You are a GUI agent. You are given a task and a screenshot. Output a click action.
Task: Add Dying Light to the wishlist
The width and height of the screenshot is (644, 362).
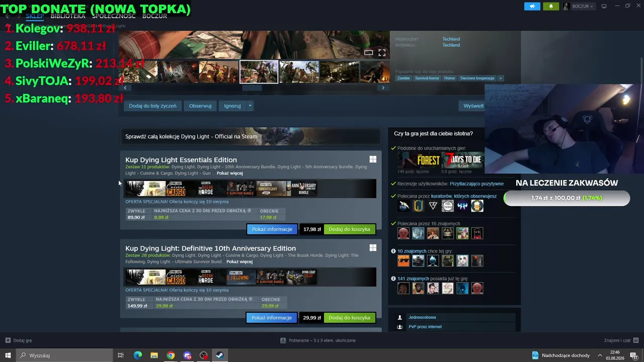pos(152,106)
